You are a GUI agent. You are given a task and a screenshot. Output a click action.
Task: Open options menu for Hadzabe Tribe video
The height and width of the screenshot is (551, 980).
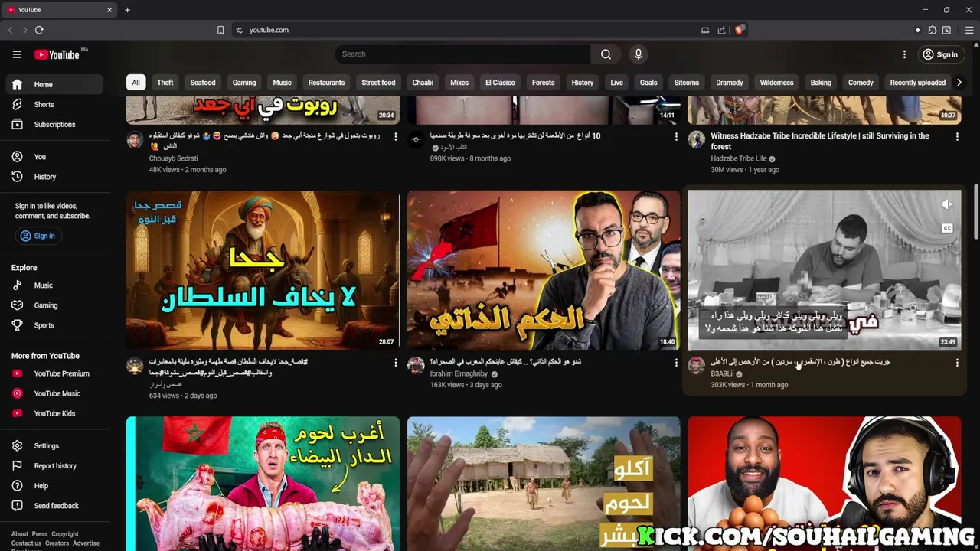click(x=957, y=137)
